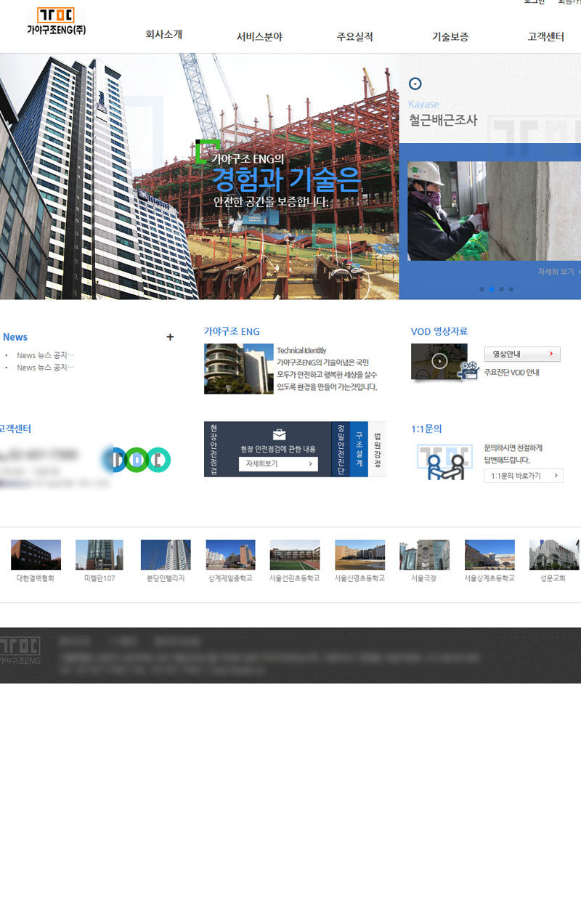
Task: Click the briefcase icon in 현장안전점검 panel
Action: click(x=279, y=434)
